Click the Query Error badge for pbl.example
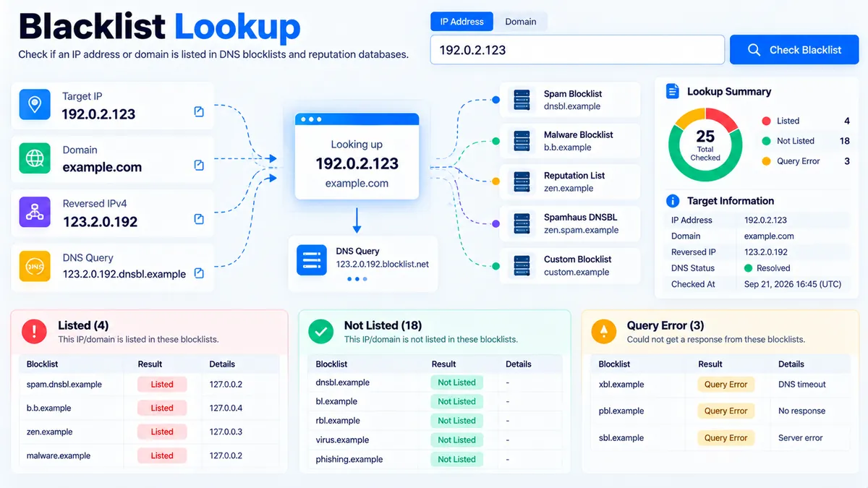The height and width of the screenshot is (488, 868). (x=726, y=411)
